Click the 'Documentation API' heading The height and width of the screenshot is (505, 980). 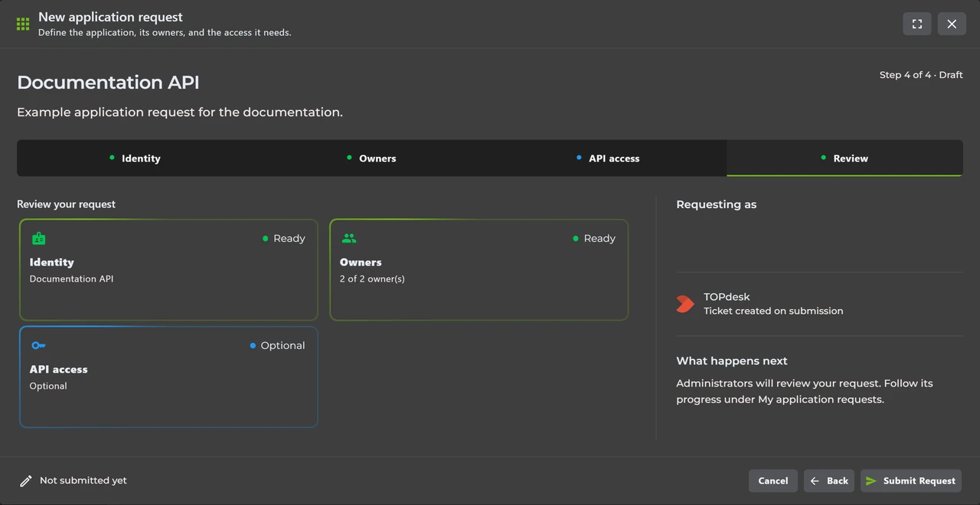[108, 83]
